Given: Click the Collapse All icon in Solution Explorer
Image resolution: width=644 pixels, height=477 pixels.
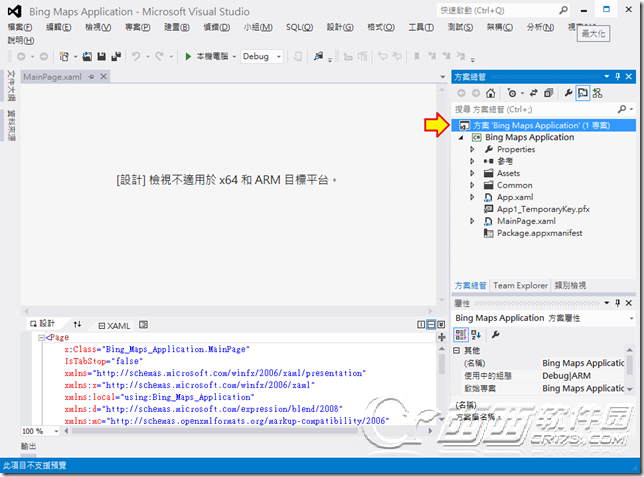Looking at the screenshot, I should pos(548,93).
